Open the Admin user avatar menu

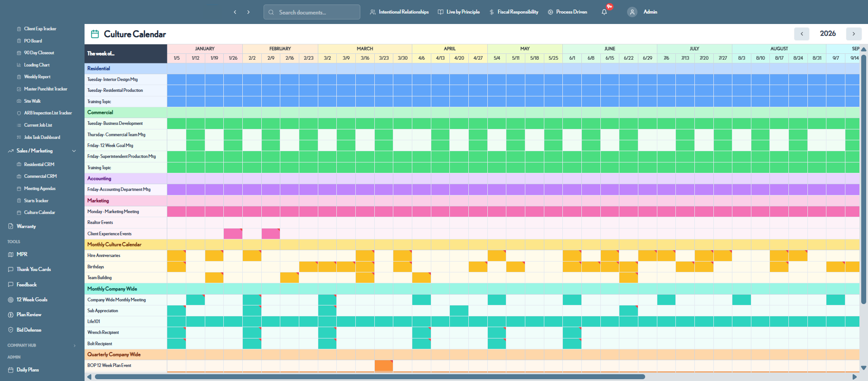632,12
